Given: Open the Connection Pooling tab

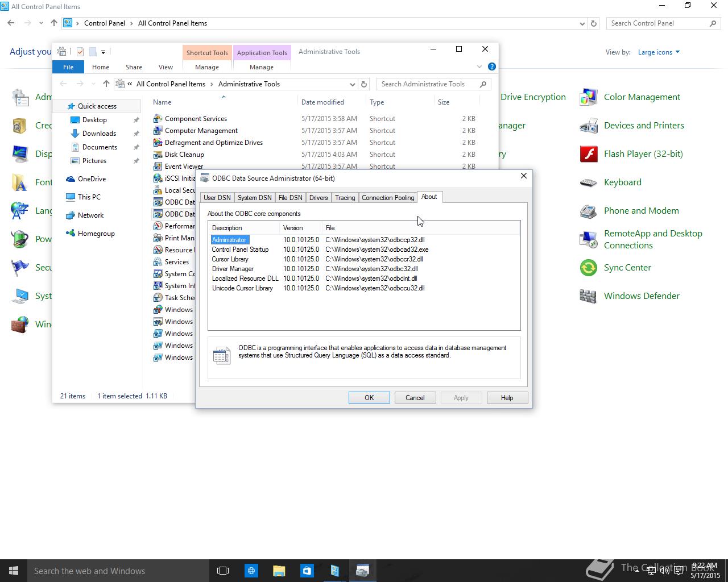Looking at the screenshot, I should (388, 198).
